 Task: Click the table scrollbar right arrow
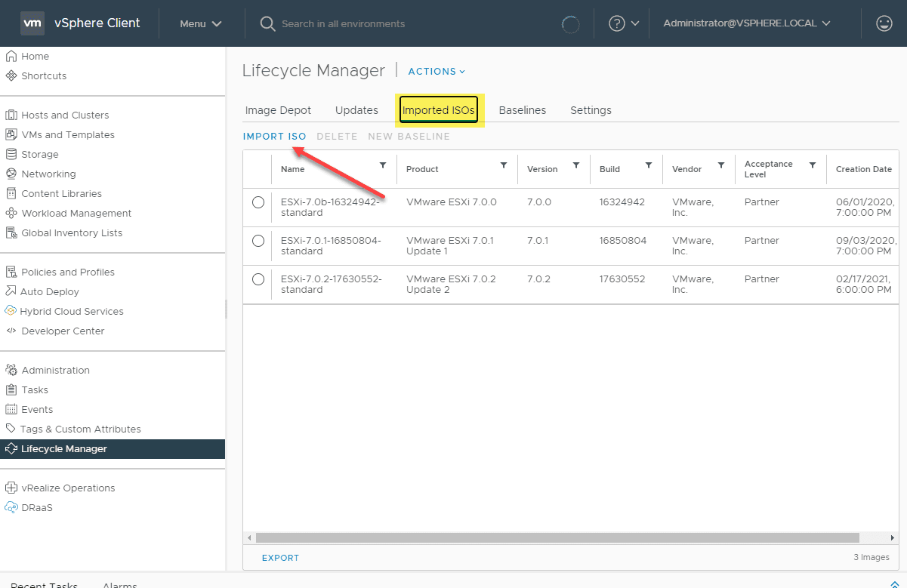[893, 538]
